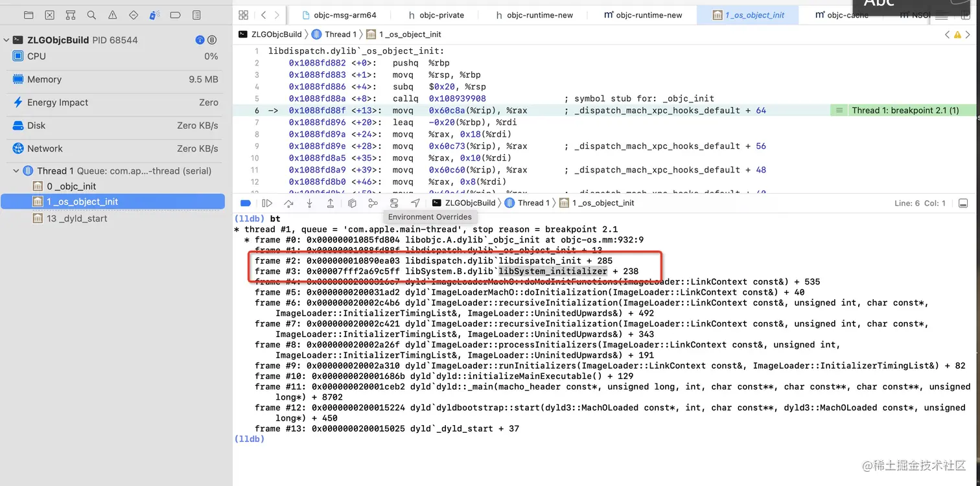This screenshot has height=486, width=980.
Task: Open Environment Overrides in debug bar
Action: [394, 203]
